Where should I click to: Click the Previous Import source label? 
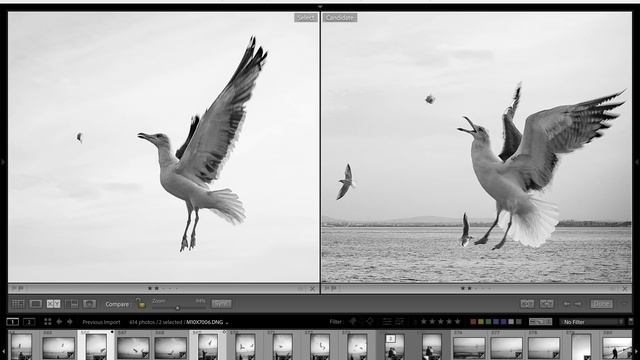click(101, 322)
